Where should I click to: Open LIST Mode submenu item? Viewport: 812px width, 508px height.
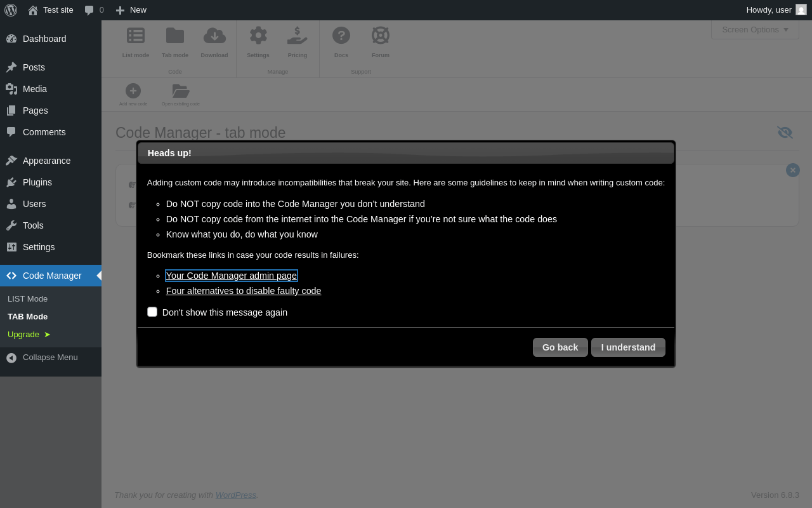point(28,299)
